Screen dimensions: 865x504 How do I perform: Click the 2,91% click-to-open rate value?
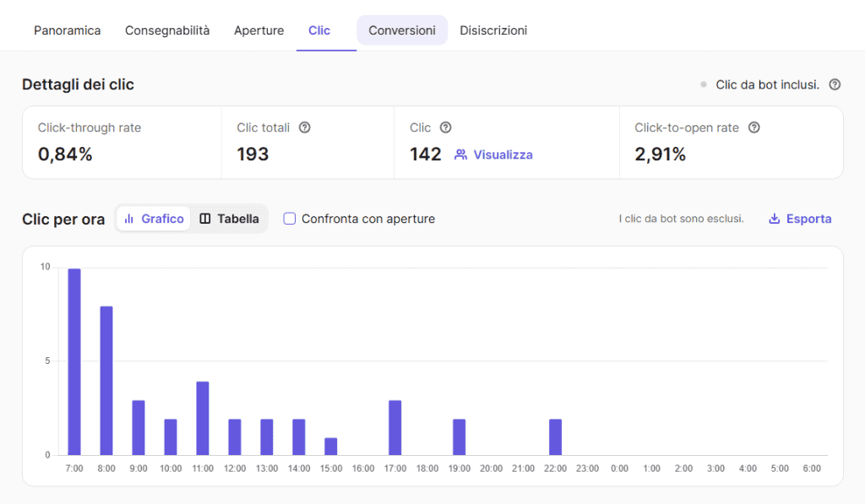[661, 154]
